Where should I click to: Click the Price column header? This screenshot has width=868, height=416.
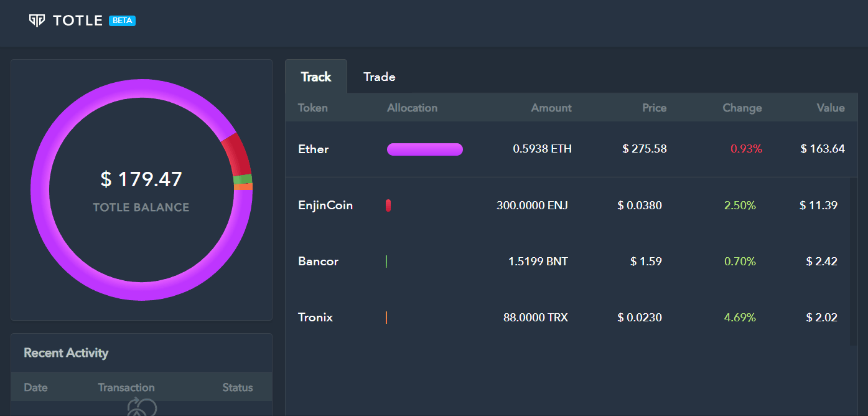(655, 108)
